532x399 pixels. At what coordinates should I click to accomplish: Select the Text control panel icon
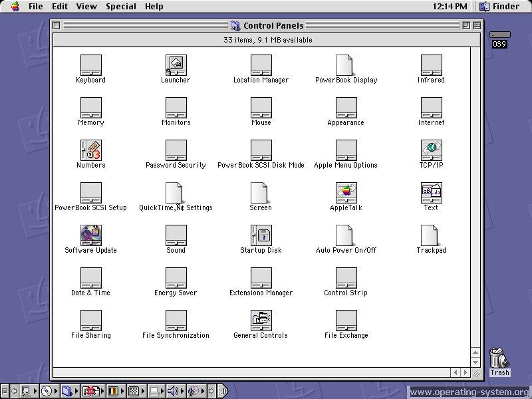[x=431, y=193]
